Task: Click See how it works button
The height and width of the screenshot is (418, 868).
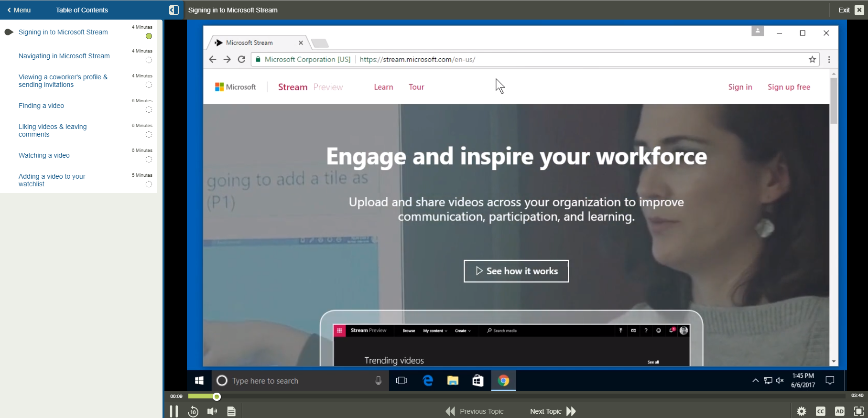Action: pyautogui.click(x=516, y=271)
